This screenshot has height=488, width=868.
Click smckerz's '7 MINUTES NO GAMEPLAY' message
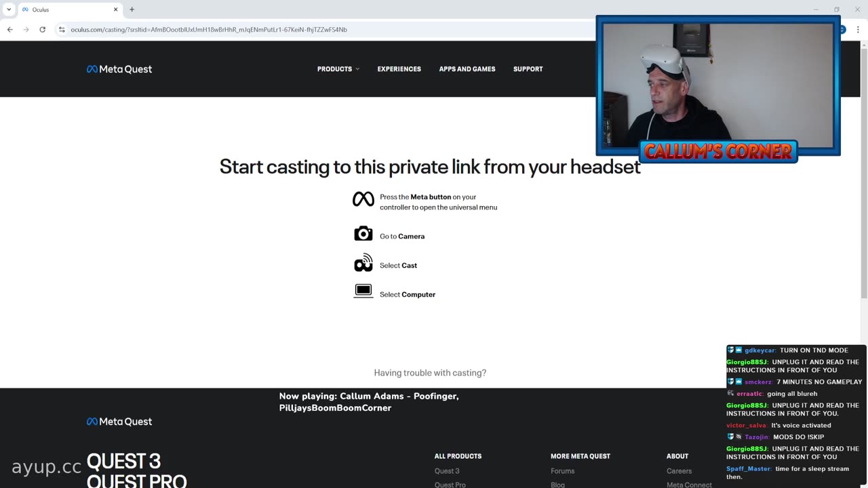[819, 382]
